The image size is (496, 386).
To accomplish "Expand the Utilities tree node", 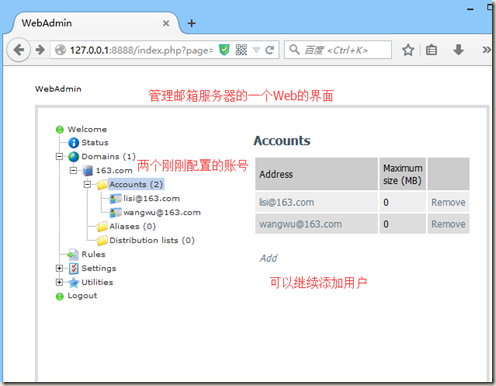I will coord(59,282).
